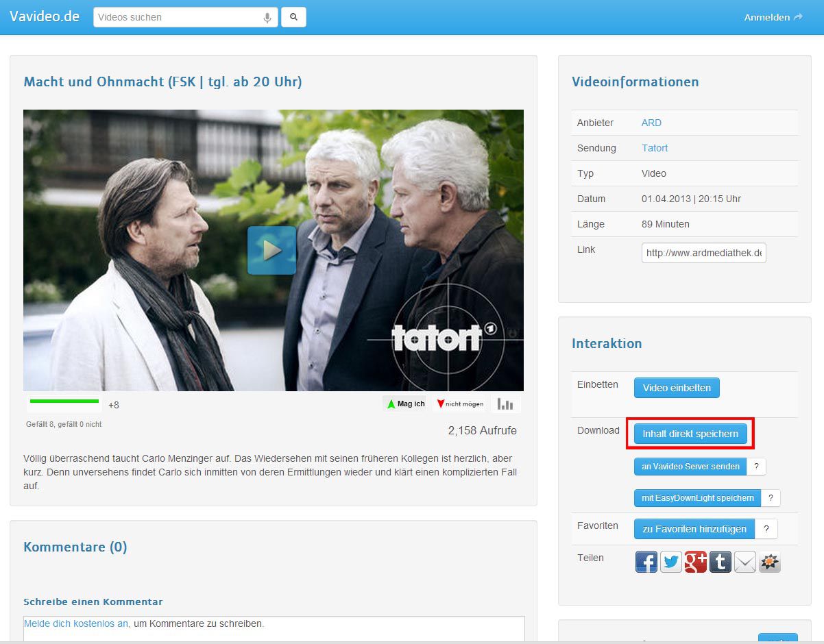Screen dimensions: 824x644
Task: Click 'Video einbetten' to embed the video
Action: point(677,387)
